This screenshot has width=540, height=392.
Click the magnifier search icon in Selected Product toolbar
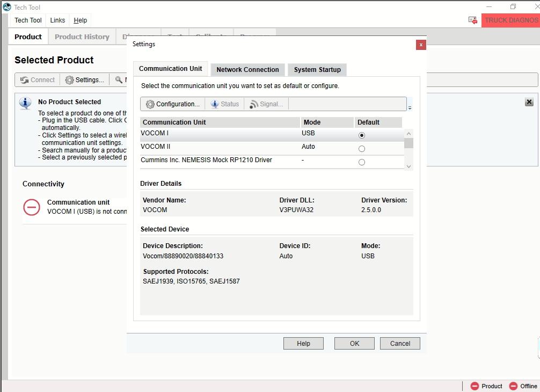tap(119, 80)
